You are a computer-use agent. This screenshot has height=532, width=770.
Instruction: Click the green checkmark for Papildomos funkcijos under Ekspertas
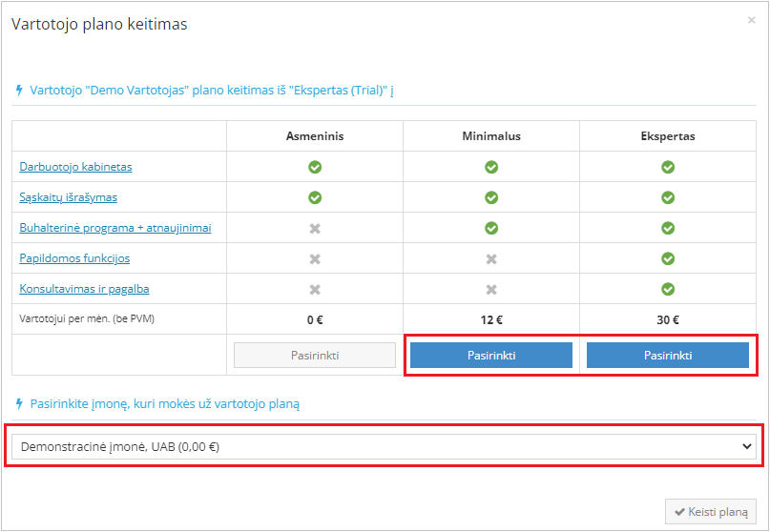tap(668, 258)
